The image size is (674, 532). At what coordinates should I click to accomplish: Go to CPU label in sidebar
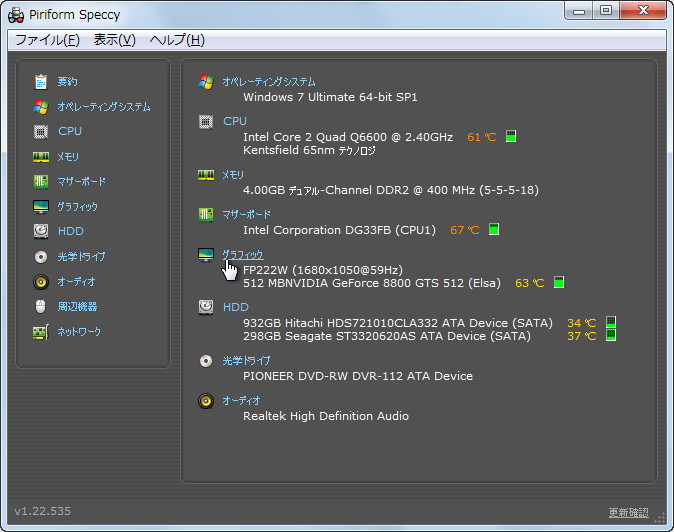[x=70, y=131]
